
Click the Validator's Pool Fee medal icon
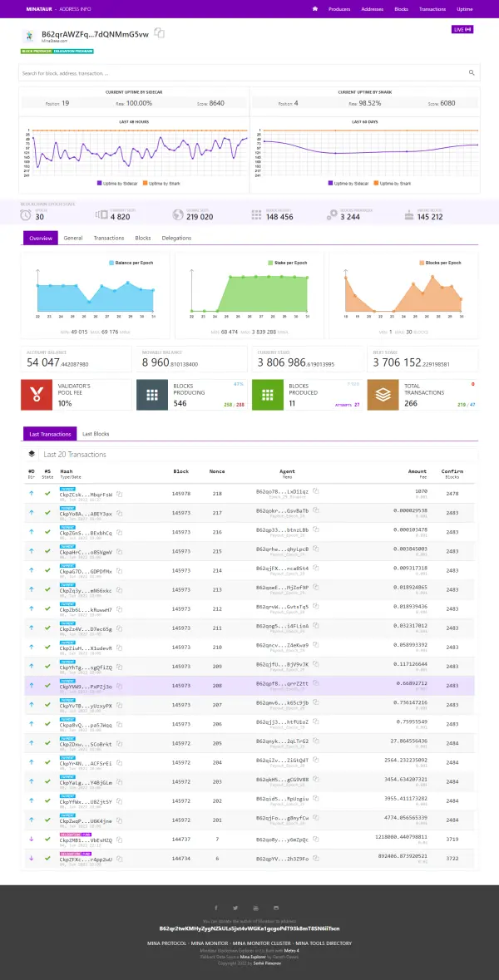point(35,395)
